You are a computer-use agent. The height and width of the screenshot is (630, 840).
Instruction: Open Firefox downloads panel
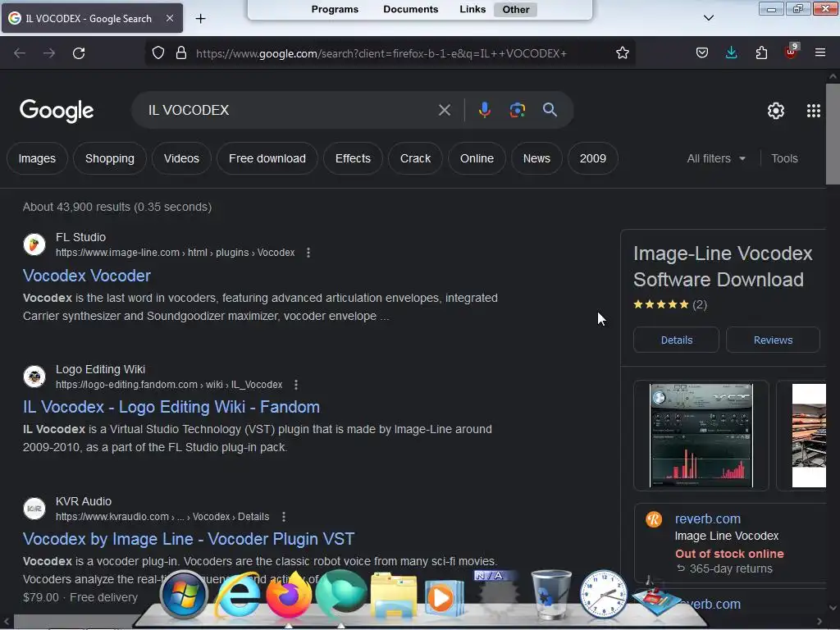(x=731, y=53)
